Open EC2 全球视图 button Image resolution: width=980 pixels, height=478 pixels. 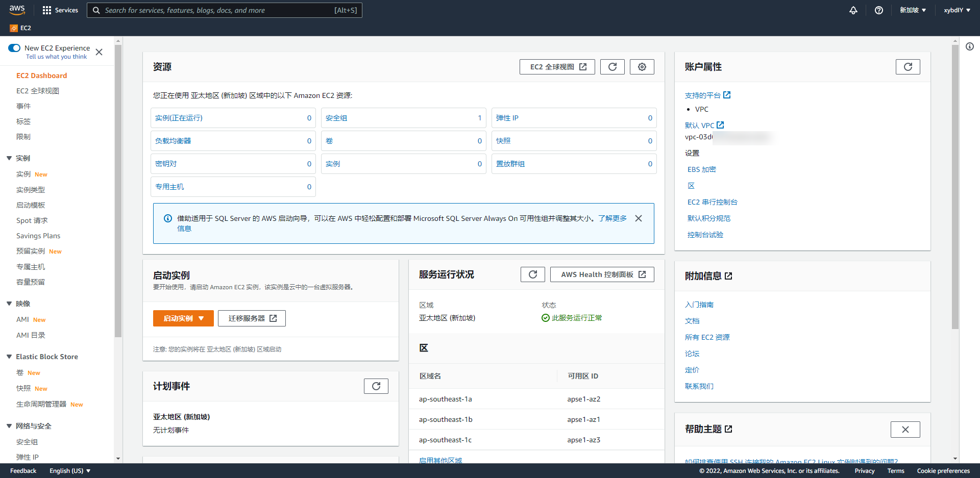click(557, 67)
